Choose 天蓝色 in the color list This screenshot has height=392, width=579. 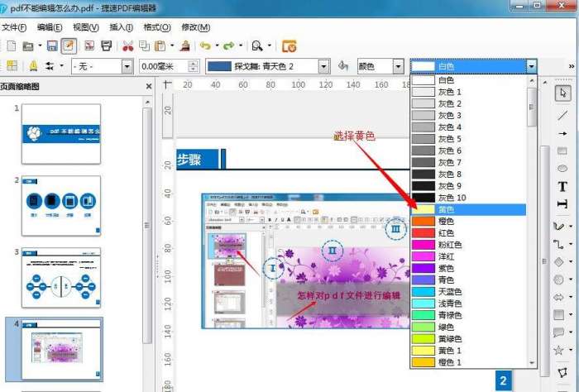(468, 292)
